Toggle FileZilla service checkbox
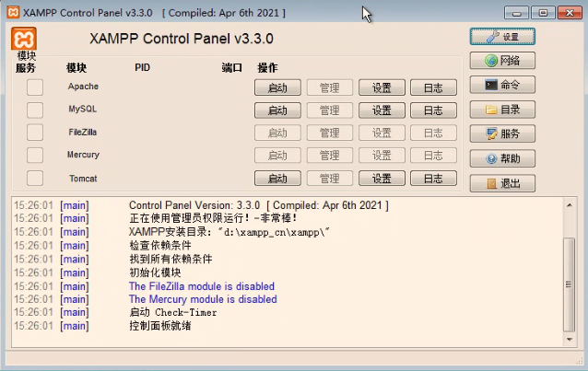 (x=35, y=133)
